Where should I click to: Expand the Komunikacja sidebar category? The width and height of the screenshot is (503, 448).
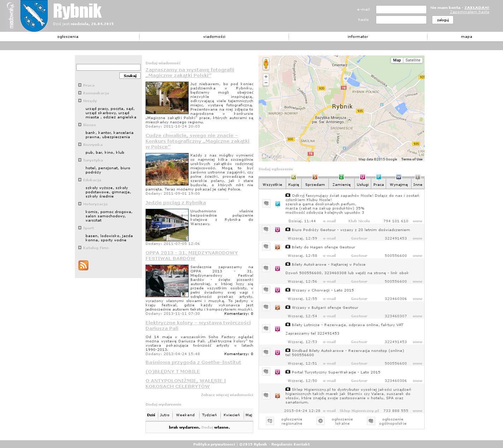pyautogui.click(x=96, y=93)
